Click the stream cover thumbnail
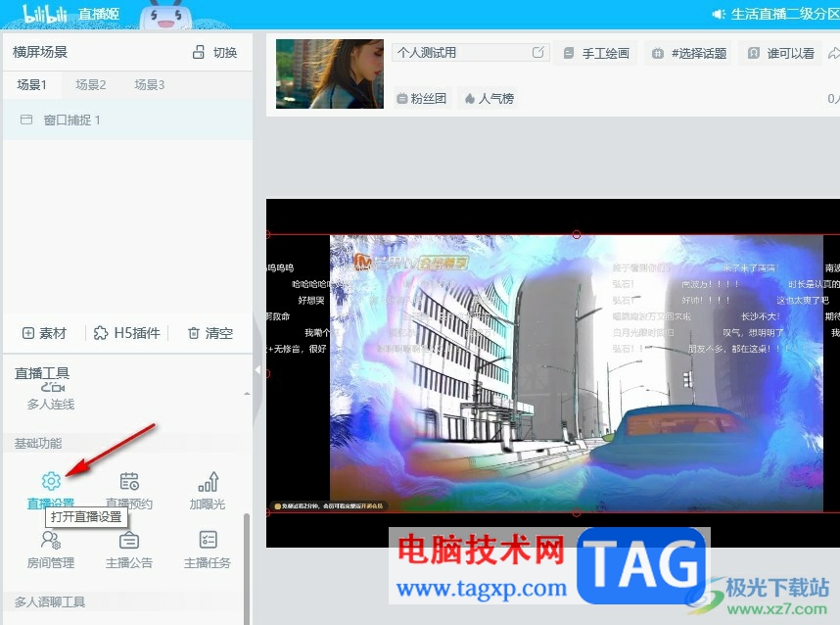 coord(330,73)
